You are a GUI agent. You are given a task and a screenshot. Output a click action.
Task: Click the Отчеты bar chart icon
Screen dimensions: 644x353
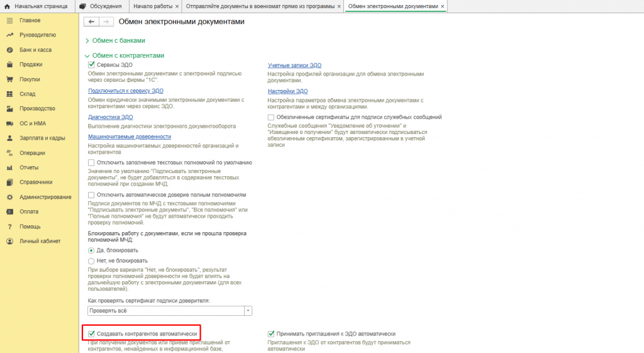(x=10, y=167)
